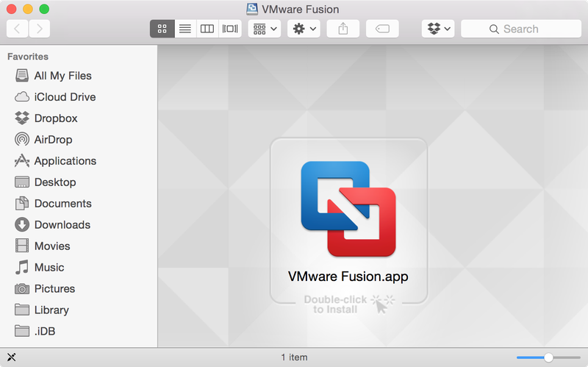Select All My Files in sidebar
588x367 pixels.
pyautogui.click(x=79, y=76)
